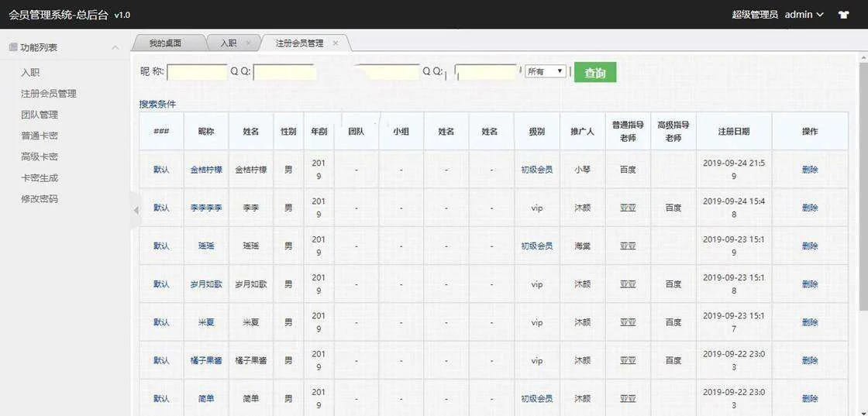Collapse the sidebar using the left arrow handle
This screenshot has height=416, width=868.
[136, 210]
